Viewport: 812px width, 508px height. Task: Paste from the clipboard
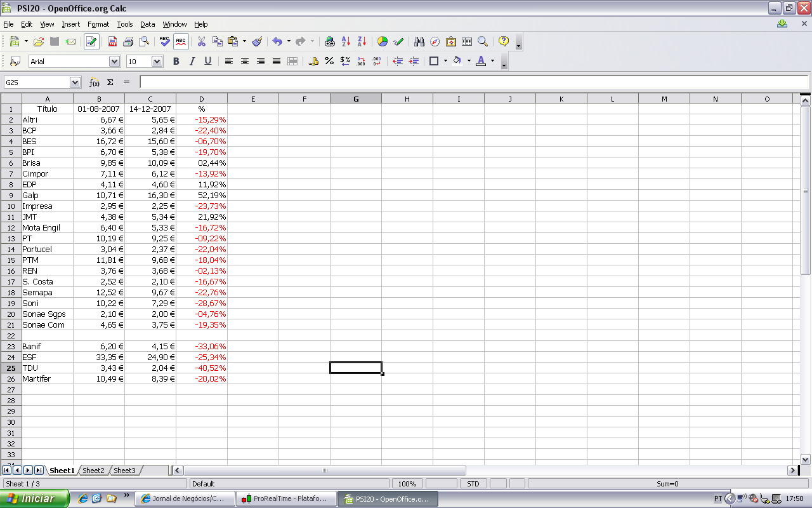(x=233, y=42)
